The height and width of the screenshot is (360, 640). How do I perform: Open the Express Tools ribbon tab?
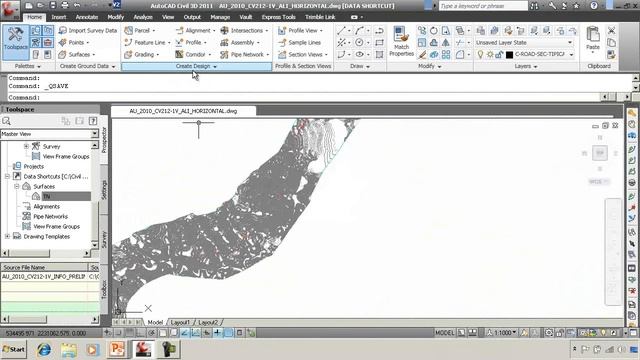(x=278, y=17)
